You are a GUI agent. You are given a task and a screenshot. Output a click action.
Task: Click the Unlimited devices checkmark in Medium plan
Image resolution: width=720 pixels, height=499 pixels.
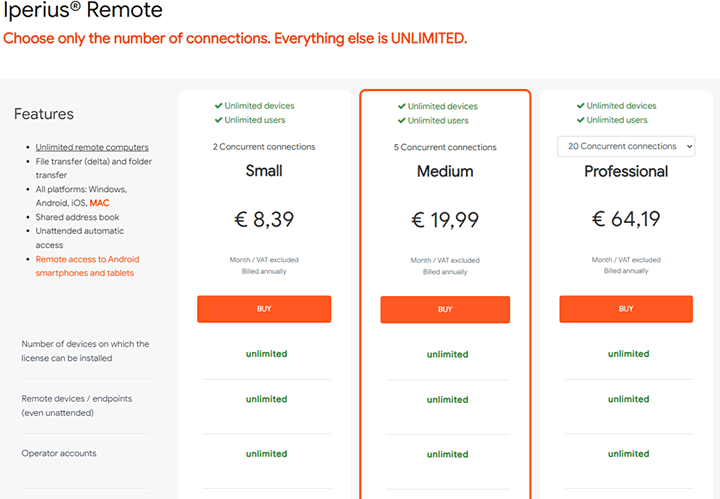(402, 106)
